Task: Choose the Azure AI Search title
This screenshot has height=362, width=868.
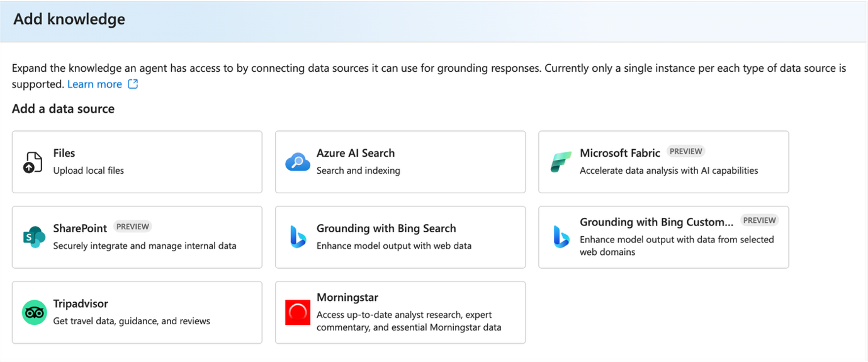Action: click(x=356, y=153)
